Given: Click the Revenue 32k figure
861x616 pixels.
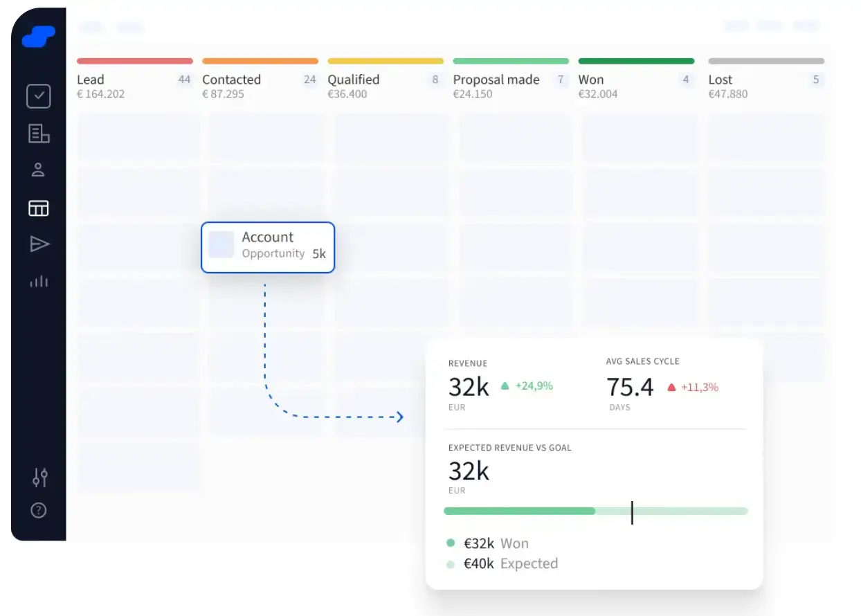Looking at the screenshot, I should 469,387.
